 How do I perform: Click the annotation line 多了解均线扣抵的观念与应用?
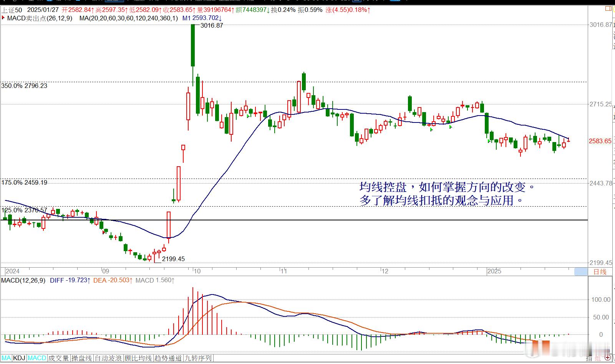(441, 200)
